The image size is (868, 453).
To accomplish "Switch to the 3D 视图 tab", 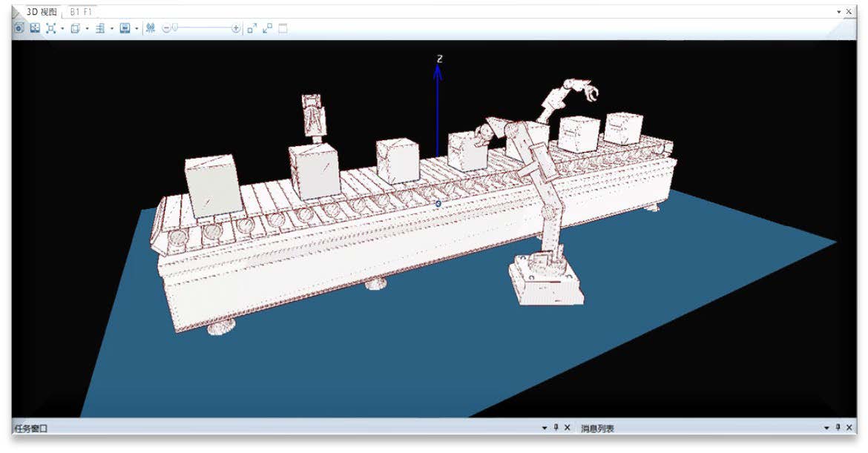I will click(42, 12).
